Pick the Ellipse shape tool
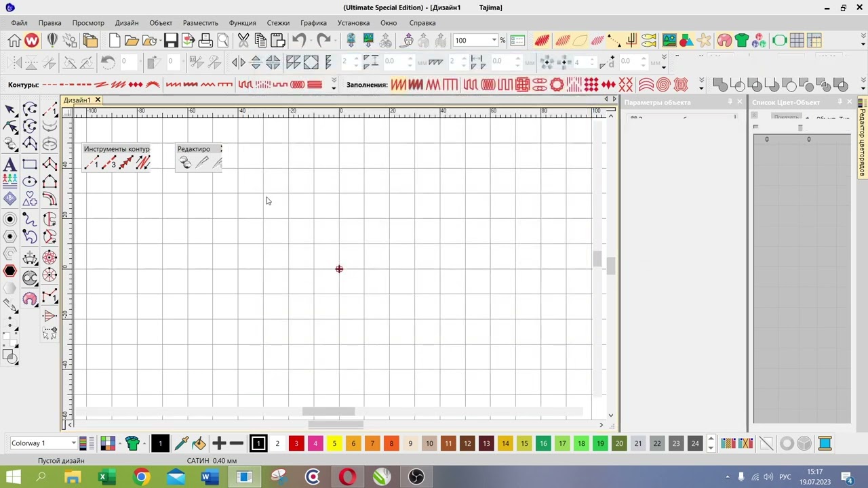Viewport: 868px width, 488px height. tap(30, 182)
